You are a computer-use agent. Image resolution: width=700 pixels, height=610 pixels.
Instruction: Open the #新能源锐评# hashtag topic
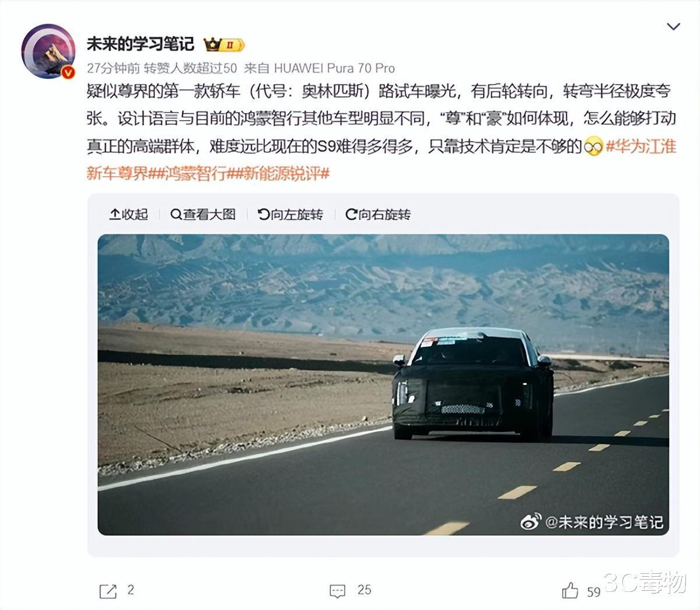coord(281,173)
